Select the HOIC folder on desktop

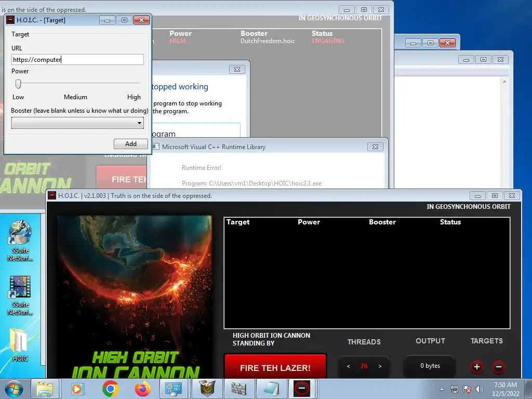pyautogui.click(x=20, y=344)
